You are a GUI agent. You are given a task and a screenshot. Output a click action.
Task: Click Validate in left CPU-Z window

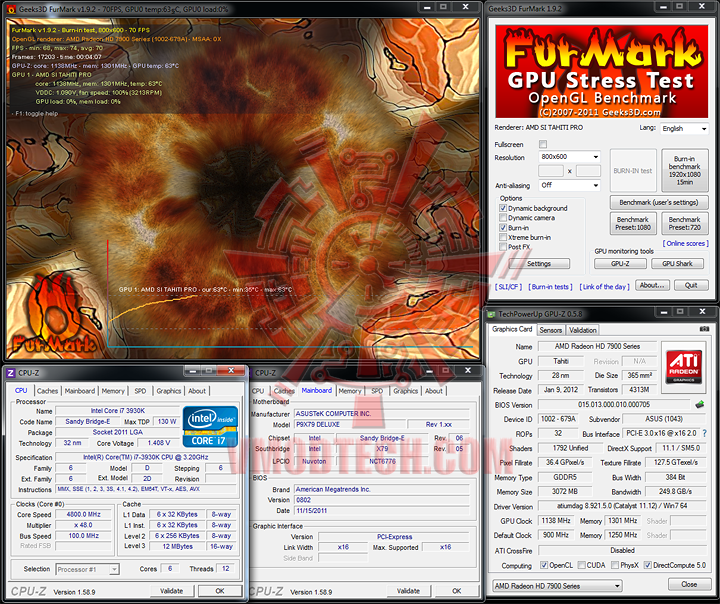coord(171,591)
